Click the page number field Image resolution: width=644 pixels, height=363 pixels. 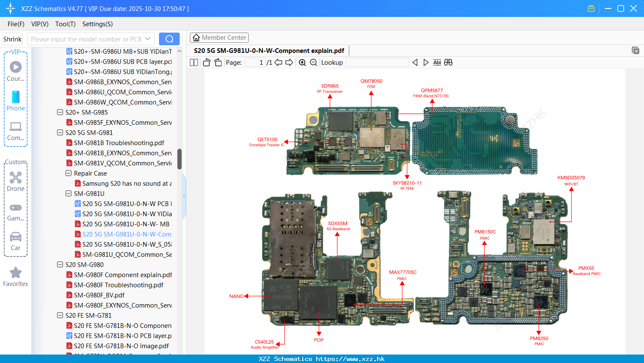pos(255,63)
